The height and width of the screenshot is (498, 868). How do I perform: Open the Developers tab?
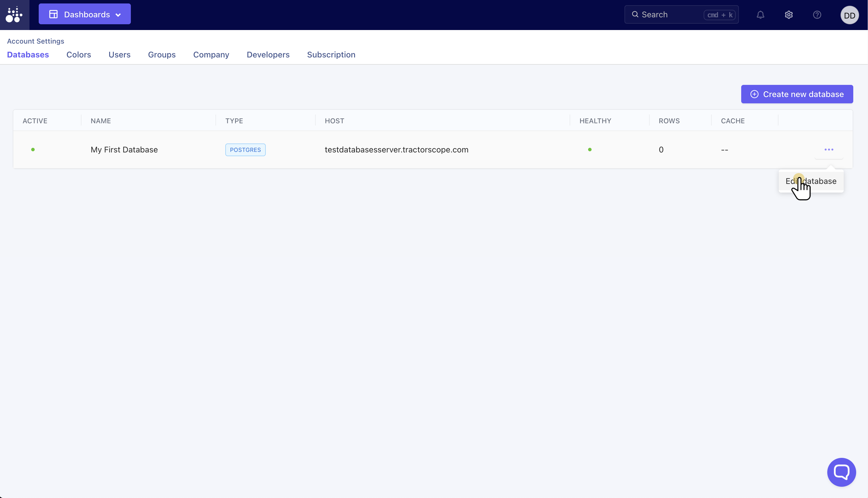coord(268,55)
